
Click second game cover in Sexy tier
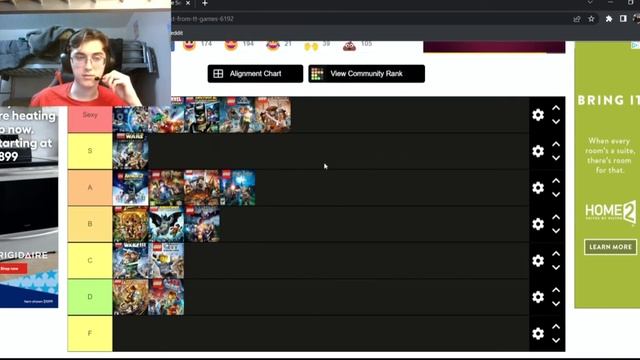166,115
